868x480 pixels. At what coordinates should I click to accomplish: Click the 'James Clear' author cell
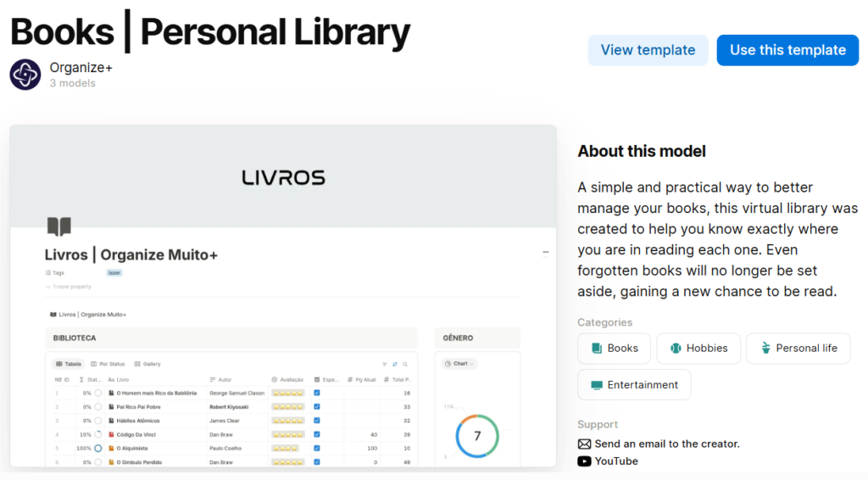point(224,421)
